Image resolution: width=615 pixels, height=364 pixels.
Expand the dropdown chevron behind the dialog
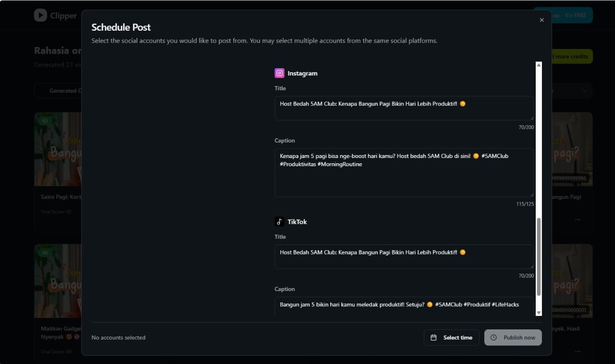point(584,90)
